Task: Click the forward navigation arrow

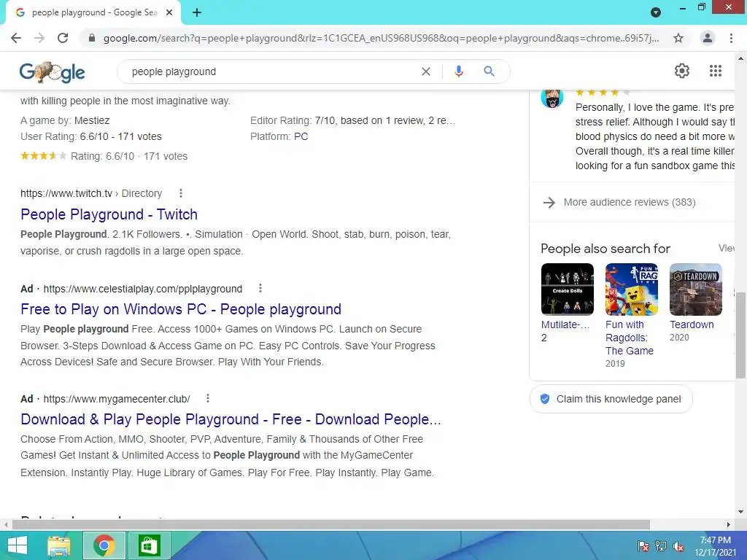Action: [39, 38]
